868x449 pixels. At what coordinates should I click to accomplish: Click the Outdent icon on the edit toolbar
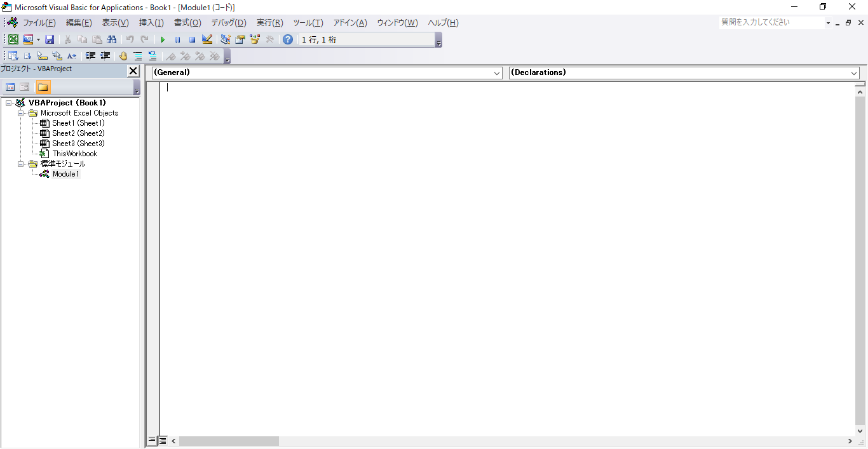(x=105, y=56)
